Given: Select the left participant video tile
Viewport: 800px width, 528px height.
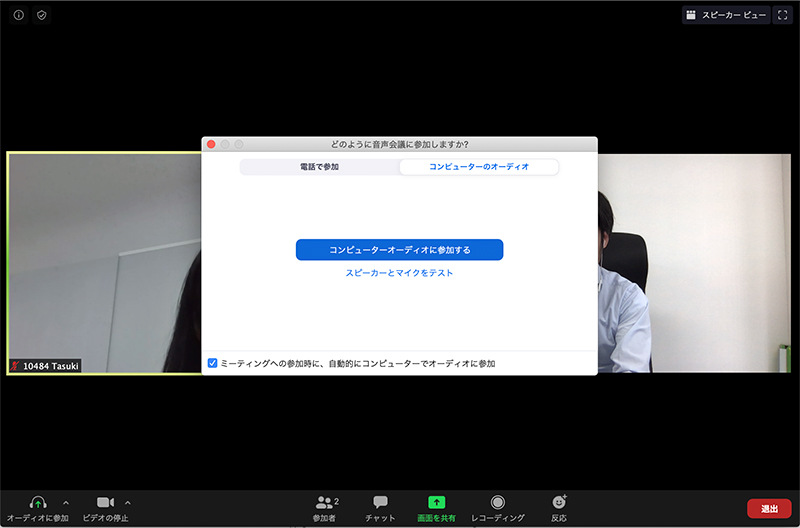Looking at the screenshot, I should pyautogui.click(x=105, y=263).
